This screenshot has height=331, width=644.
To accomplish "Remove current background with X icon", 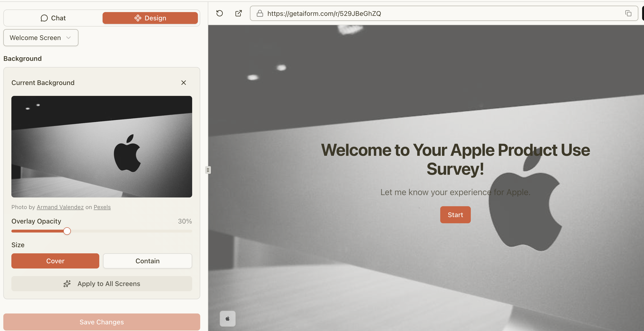I will 183,83.
